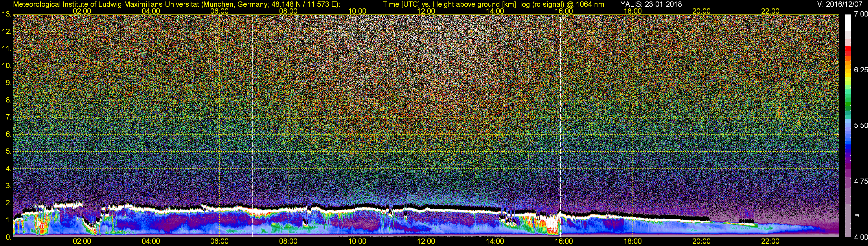Image resolution: width=868 pixels, height=246 pixels.
Task: Click the 08:00 label on top time axis
Action: coord(288,11)
